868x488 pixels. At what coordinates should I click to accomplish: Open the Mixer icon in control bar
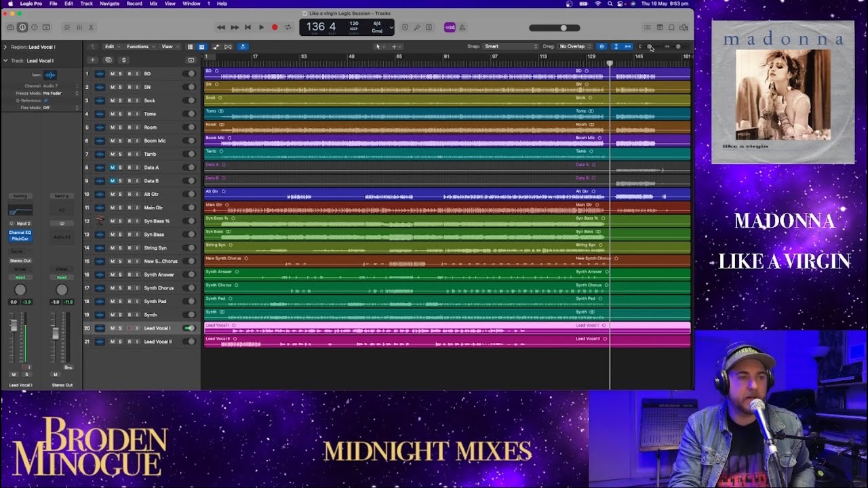point(79,27)
